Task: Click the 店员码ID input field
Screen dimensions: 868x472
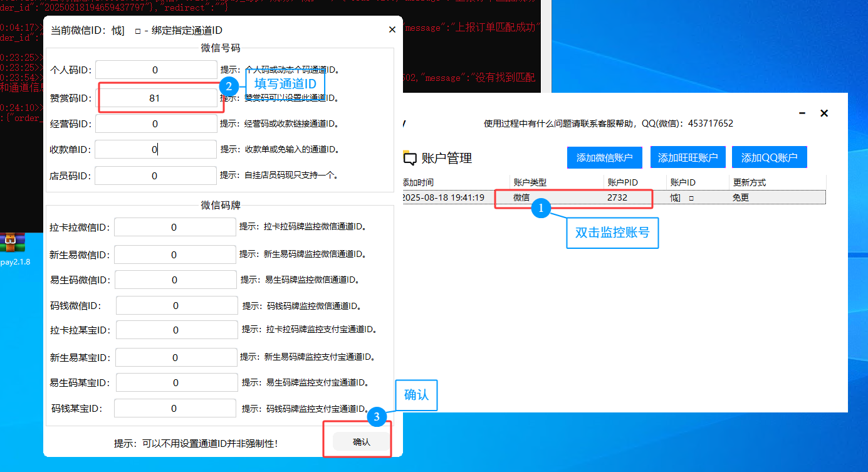Action: [155, 176]
